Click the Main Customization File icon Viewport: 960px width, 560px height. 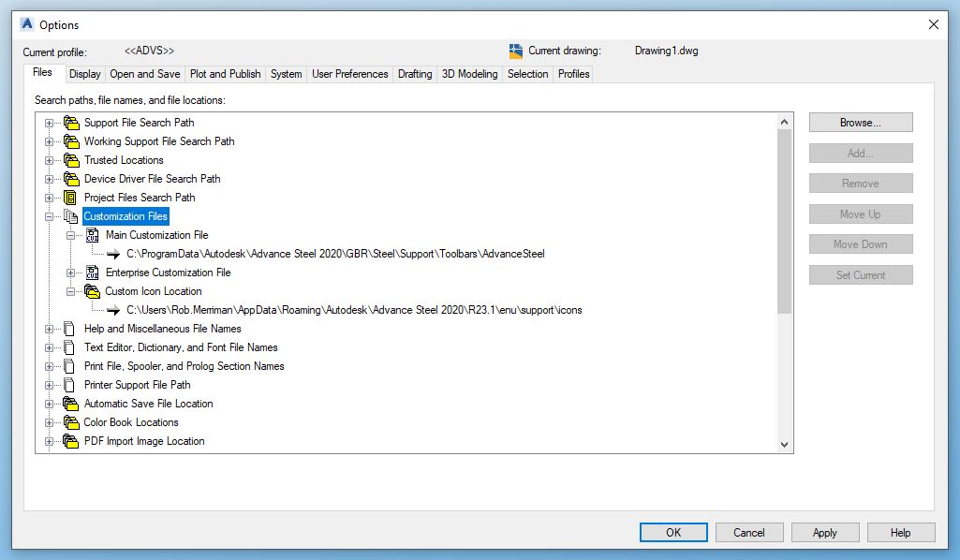[92, 235]
